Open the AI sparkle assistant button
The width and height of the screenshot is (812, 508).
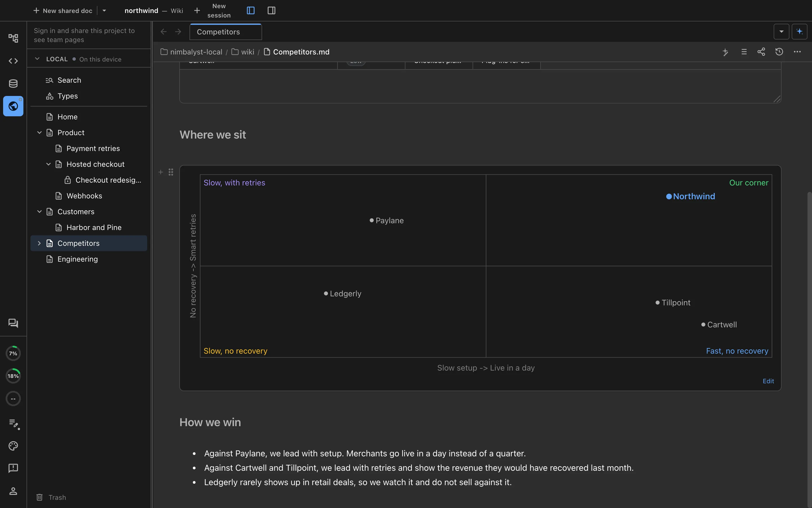(800, 32)
